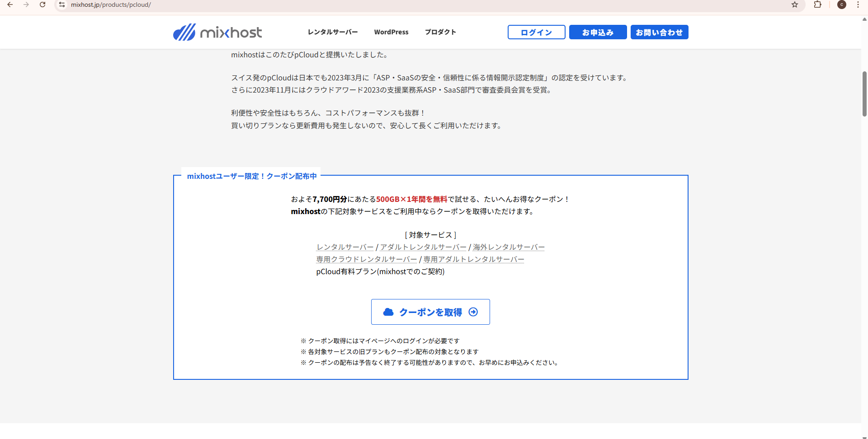
Task: Open the Chrome three-dot menu
Action: [858, 5]
